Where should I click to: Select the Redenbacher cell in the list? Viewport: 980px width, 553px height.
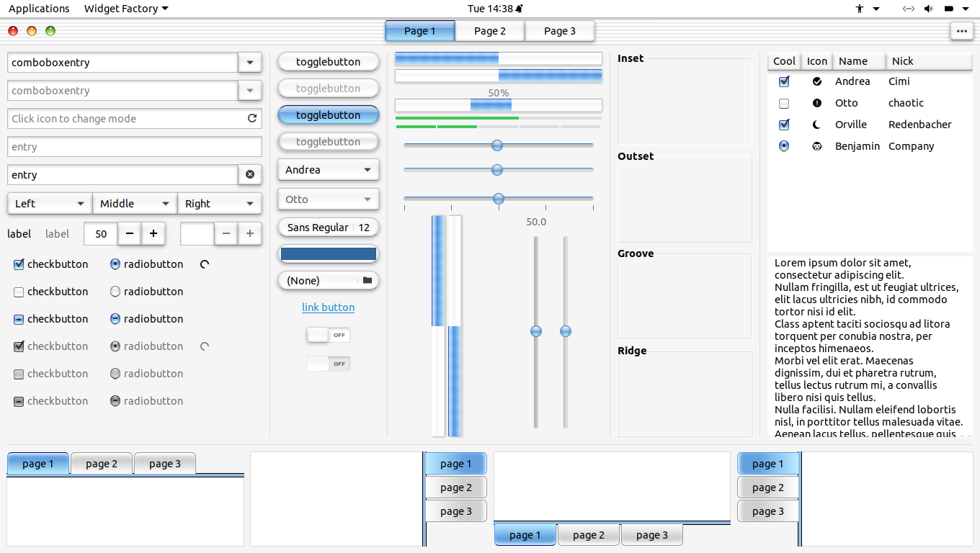pos(920,125)
